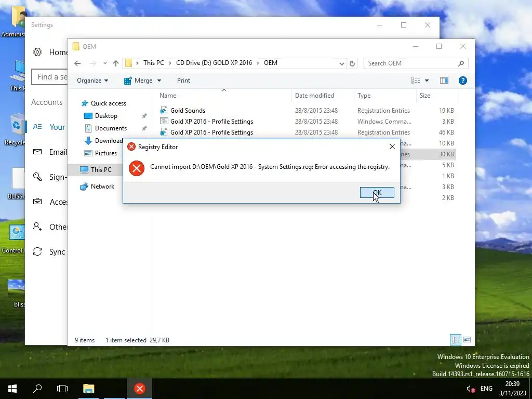Viewport: 532px width, 399px height.
Task: Open the recent locations dropdown arrow
Action: point(105,63)
